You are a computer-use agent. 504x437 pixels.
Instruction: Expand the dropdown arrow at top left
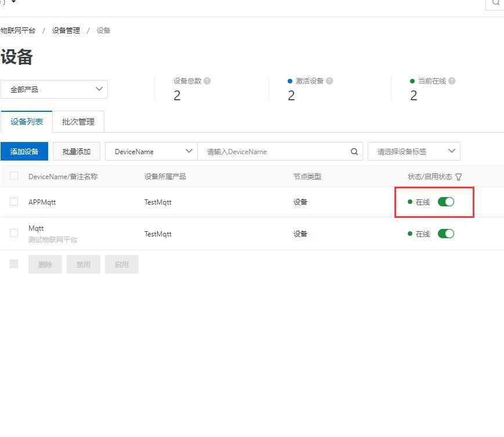coord(14,2)
